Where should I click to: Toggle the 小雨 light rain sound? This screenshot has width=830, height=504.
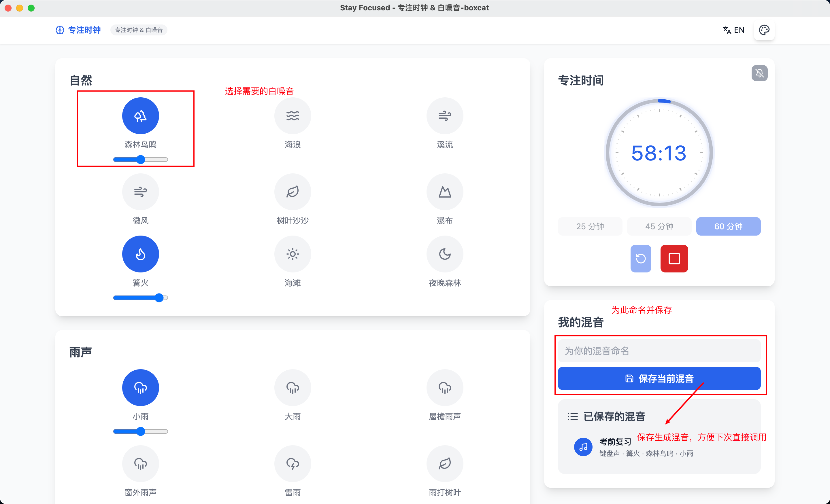140,388
